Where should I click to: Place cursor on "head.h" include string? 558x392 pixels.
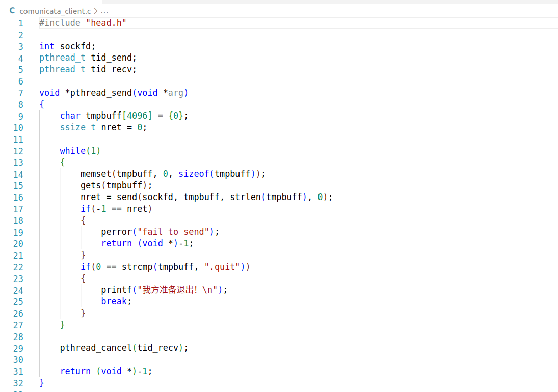106,23
